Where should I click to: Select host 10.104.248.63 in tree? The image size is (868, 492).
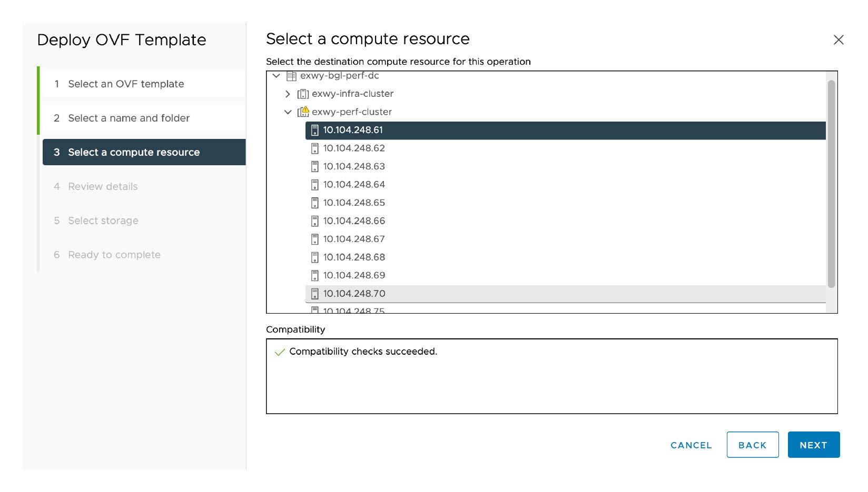pyautogui.click(x=354, y=167)
